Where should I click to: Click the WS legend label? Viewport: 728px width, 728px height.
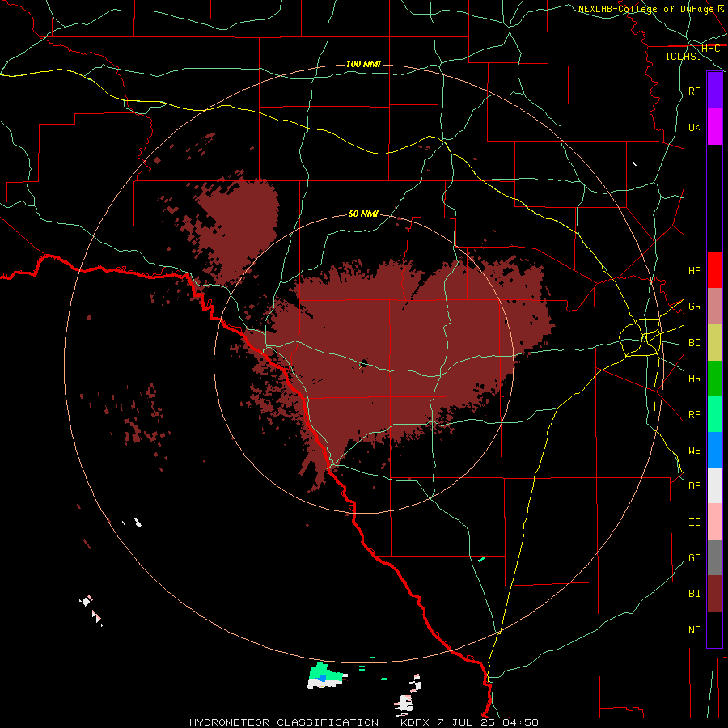pyautogui.click(x=694, y=450)
